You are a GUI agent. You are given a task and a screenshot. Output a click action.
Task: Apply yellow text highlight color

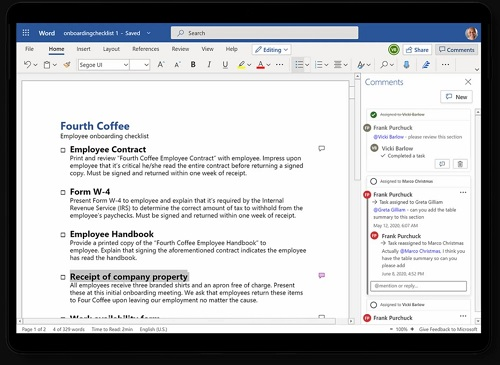pyautogui.click(x=241, y=65)
